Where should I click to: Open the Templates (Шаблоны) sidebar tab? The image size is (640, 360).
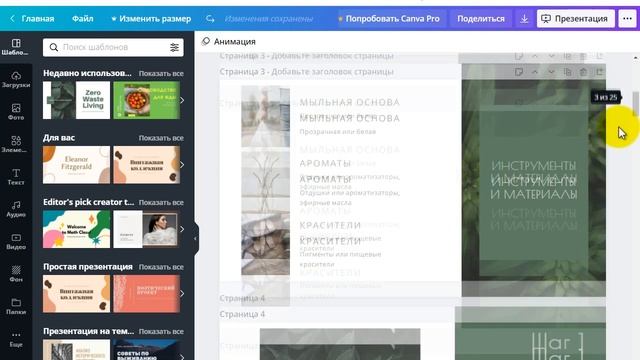[16, 47]
